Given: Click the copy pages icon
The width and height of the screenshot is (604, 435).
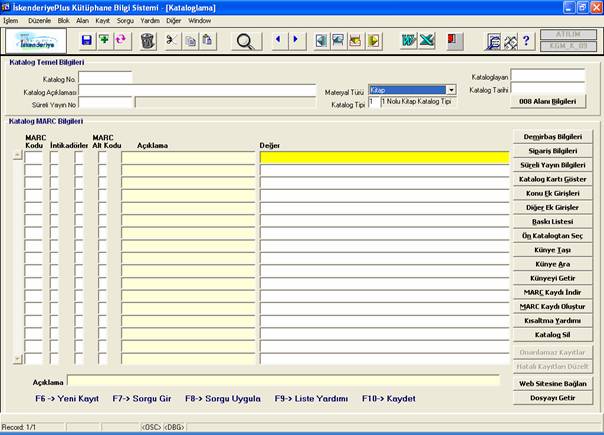Looking at the screenshot, I should pos(190,40).
